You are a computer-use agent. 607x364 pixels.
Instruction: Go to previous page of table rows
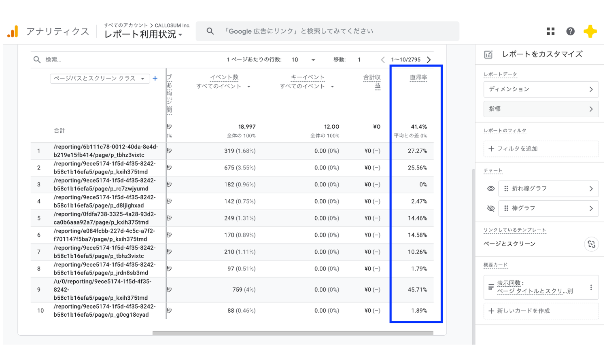(x=383, y=59)
